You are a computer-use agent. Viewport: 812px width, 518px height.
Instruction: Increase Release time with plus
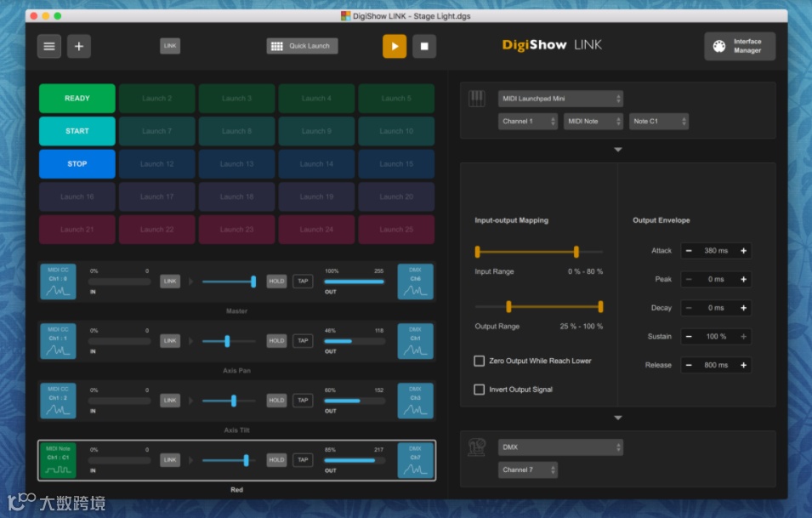(x=744, y=365)
